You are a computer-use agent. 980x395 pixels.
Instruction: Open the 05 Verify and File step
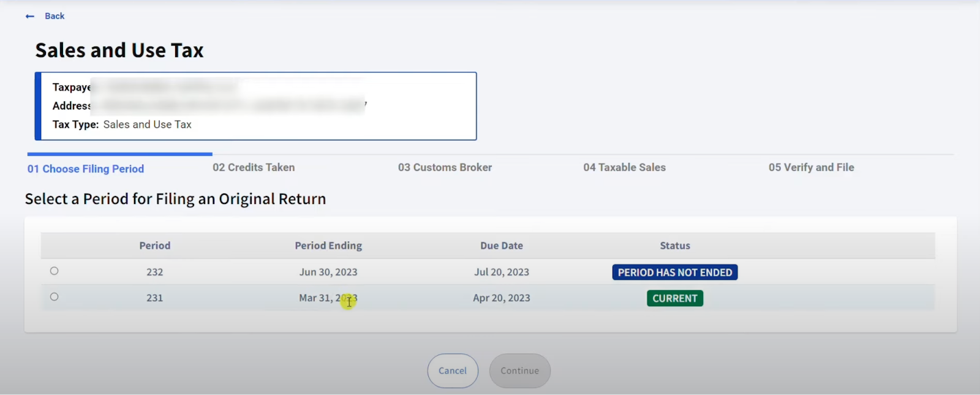pyautogui.click(x=810, y=167)
